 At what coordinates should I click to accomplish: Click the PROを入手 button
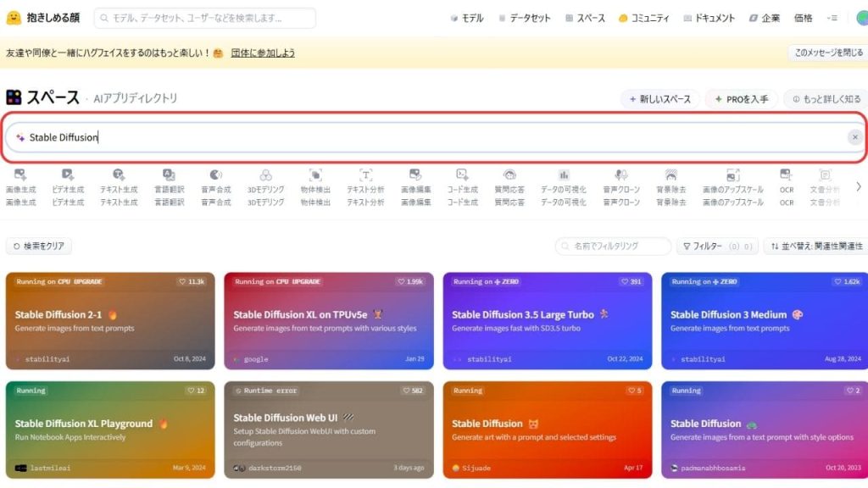(x=742, y=100)
